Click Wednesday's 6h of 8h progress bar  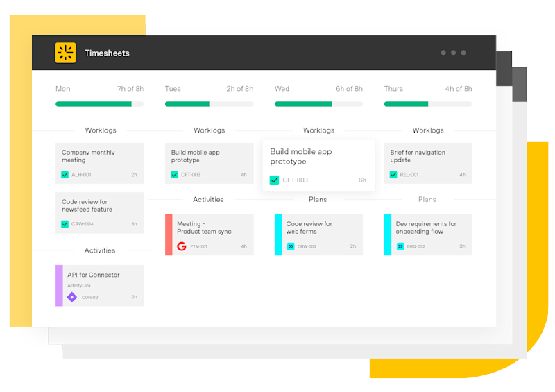pyautogui.click(x=318, y=104)
